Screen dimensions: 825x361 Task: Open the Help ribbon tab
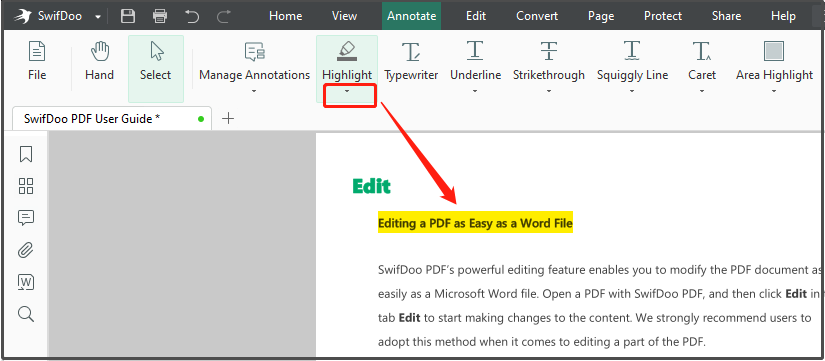pyautogui.click(x=783, y=16)
